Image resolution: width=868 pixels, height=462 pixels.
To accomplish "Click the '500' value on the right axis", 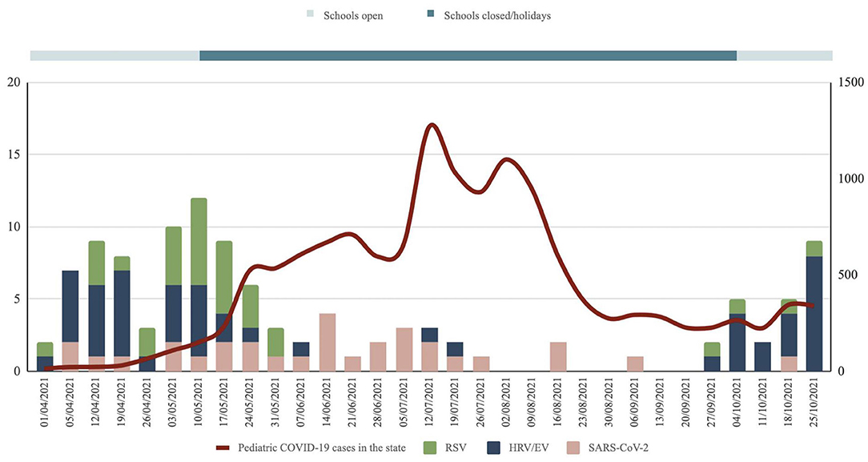I will [847, 275].
